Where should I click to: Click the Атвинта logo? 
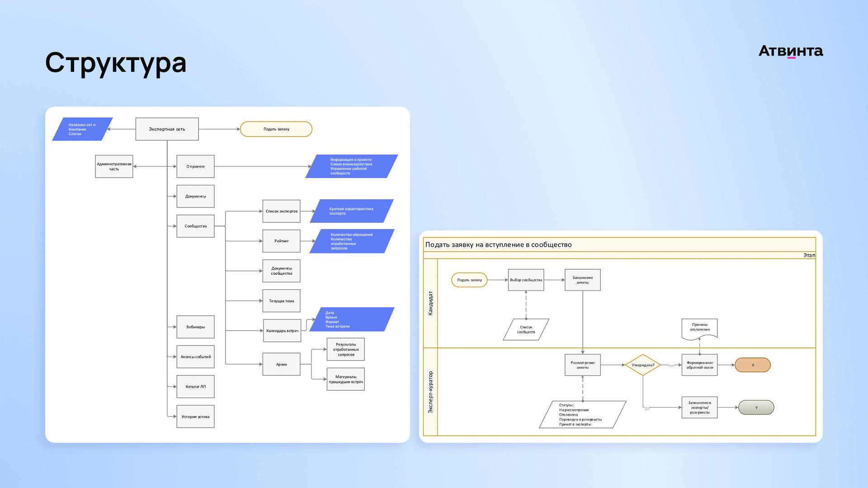pos(791,51)
